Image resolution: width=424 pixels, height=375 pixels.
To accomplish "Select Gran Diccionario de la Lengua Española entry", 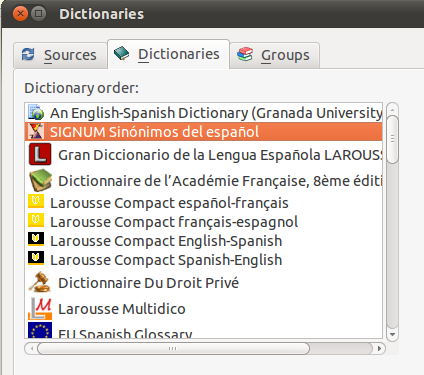I will 204,154.
